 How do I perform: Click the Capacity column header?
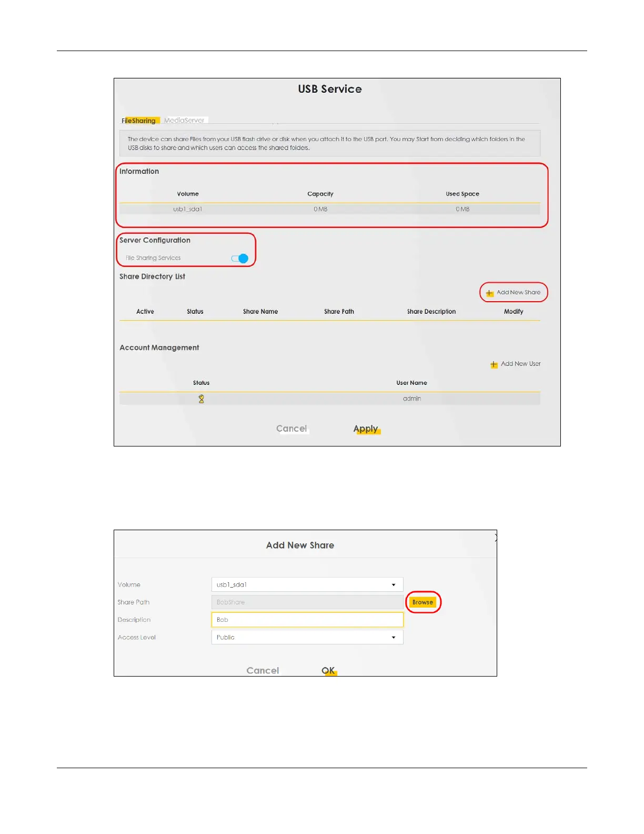pos(320,194)
